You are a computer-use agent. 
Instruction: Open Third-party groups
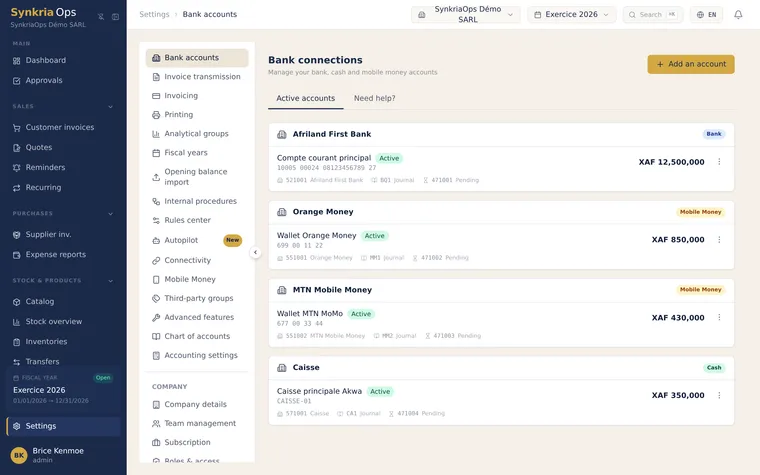(x=197, y=298)
